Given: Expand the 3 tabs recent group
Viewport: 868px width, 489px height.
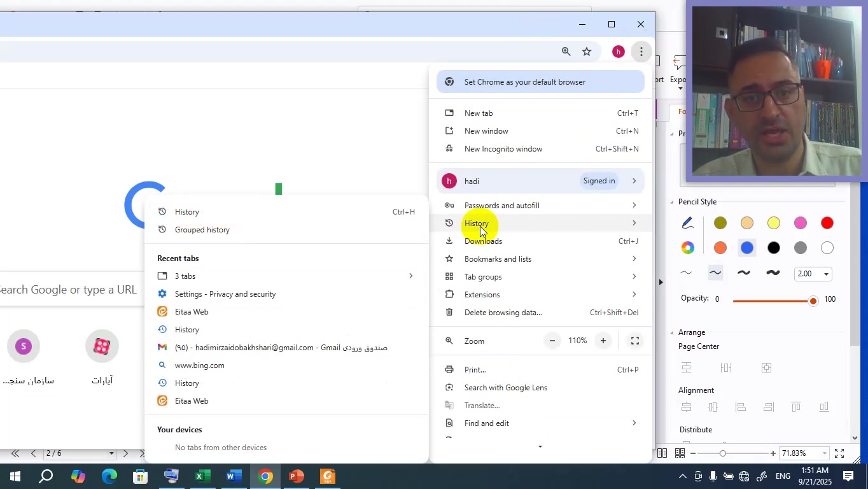Looking at the screenshot, I should pos(410,276).
